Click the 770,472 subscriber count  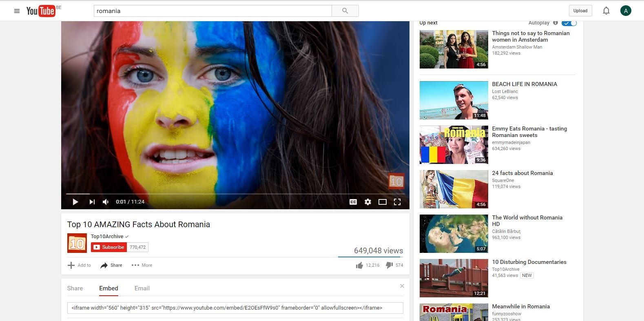click(x=137, y=247)
